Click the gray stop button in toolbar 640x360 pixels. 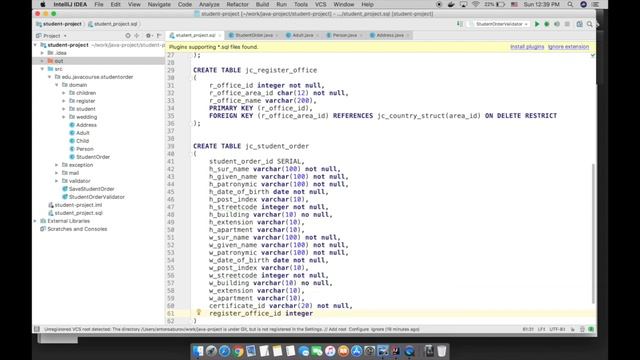(567, 24)
